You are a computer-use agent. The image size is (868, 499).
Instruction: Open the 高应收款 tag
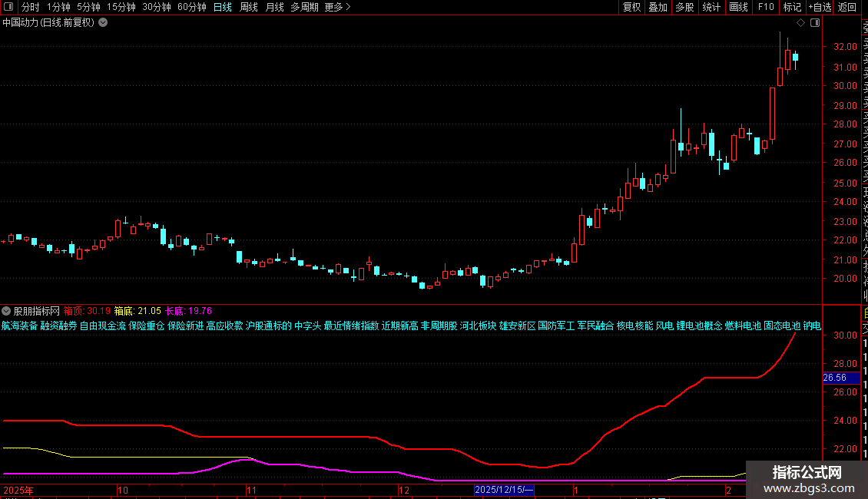[x=225, y=326]
